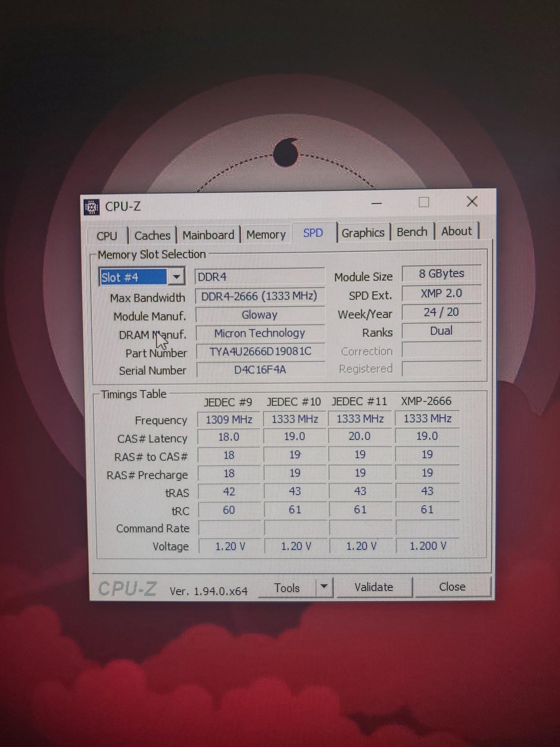Click the Close button at bottom
560x747 pixels.
(x=452, y=587)
